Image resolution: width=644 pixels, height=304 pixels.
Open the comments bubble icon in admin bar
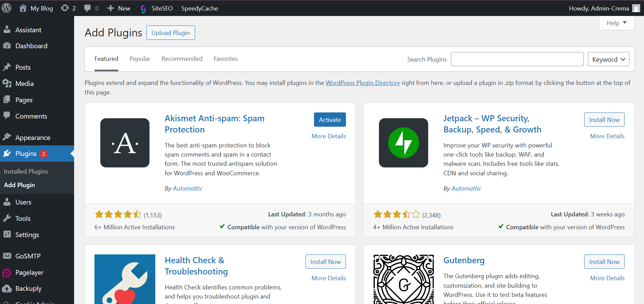[x=87, y=8]
